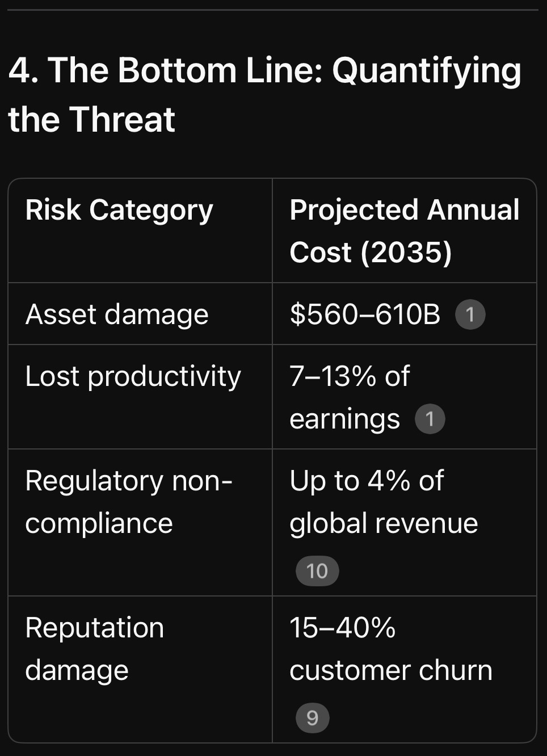Click the 'global revenue' text
Viewport: 547px width, 756px height.
point(384,523)
